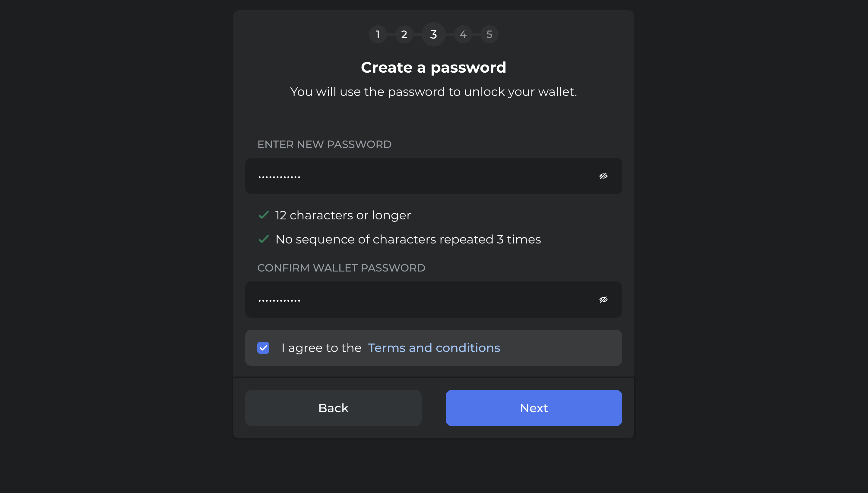The width and height of the screenshot is (868, 493).
Task: Show the new password characters
Action: click(x=603, y=176)
